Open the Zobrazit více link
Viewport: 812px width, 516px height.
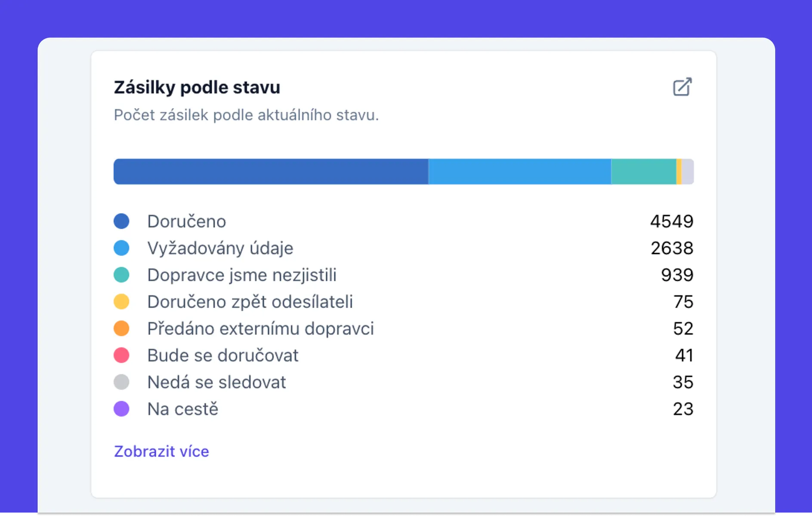click(161, 451)
